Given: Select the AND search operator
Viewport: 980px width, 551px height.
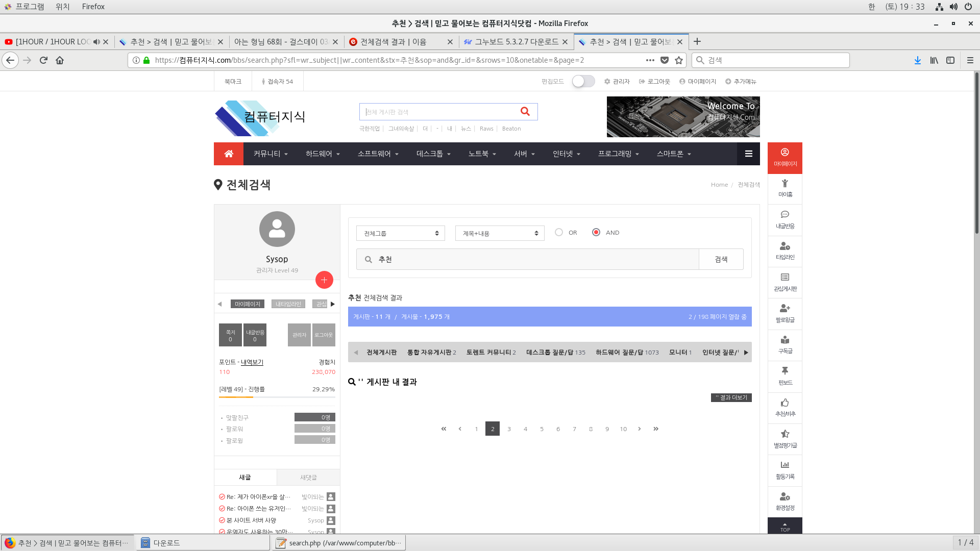Looking at the screenshot, I should pos(596,232).
